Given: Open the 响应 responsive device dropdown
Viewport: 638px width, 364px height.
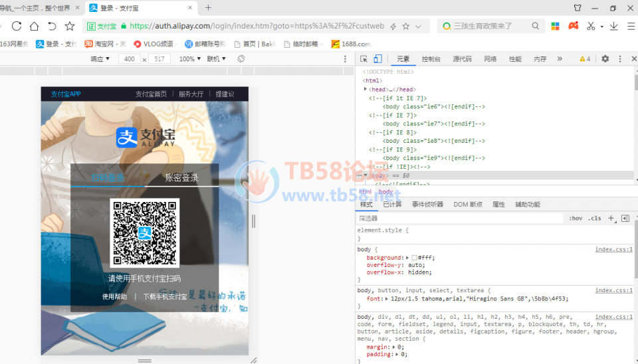Looking at the screenshot, I should (100, 59).
